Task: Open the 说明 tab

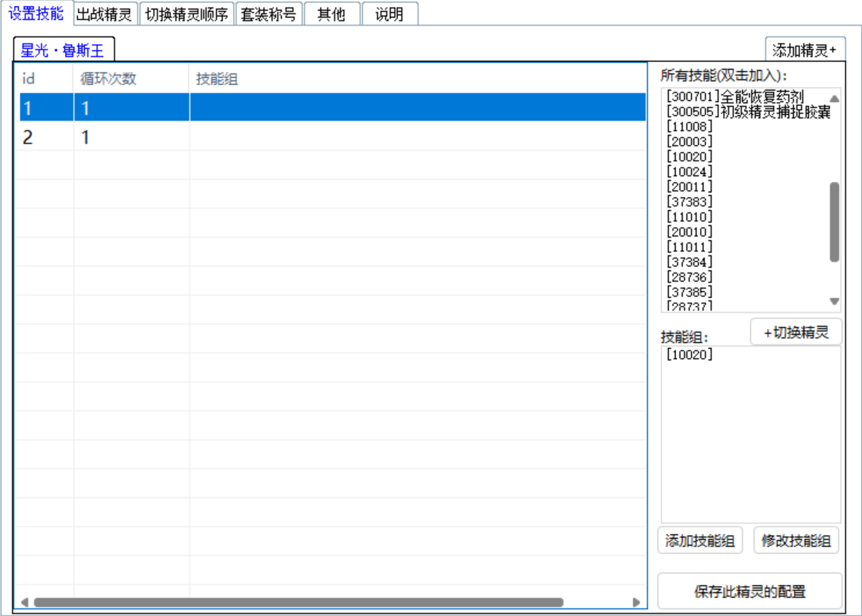Action: [x=390, y=13]
